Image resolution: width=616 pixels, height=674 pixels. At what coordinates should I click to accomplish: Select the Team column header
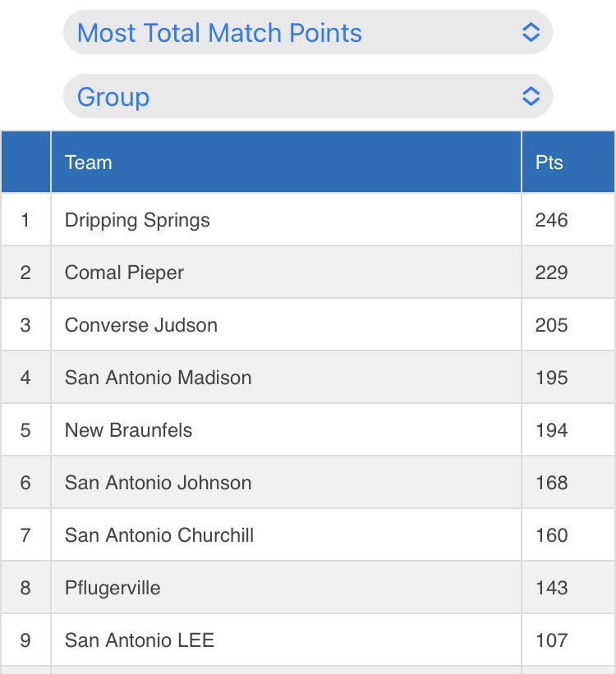tap(286, 162)
